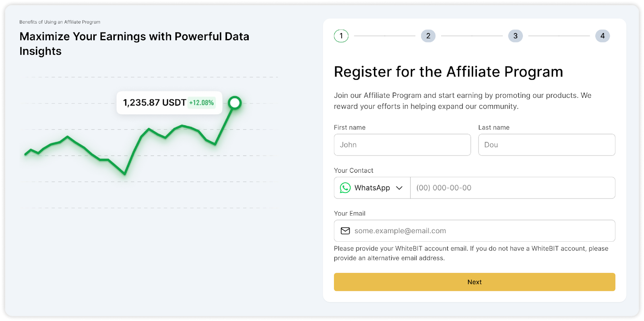The image size is (644, 321).
Task: Click into the Last name input
Action: [547, 145]
